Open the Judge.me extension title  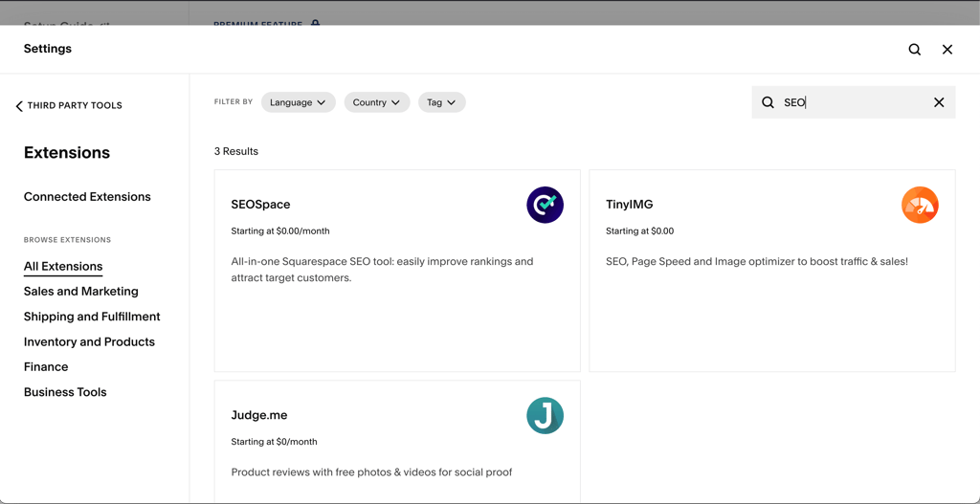click(x=259, y=415)
